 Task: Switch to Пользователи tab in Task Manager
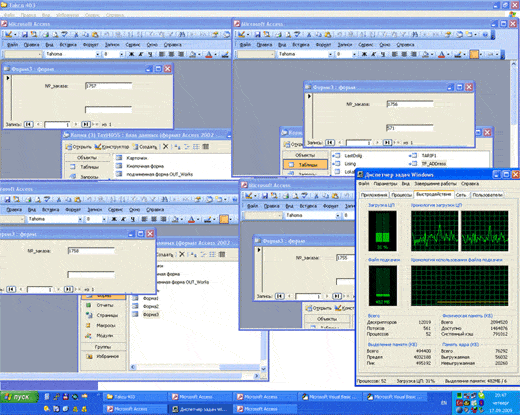coord(487,195)
